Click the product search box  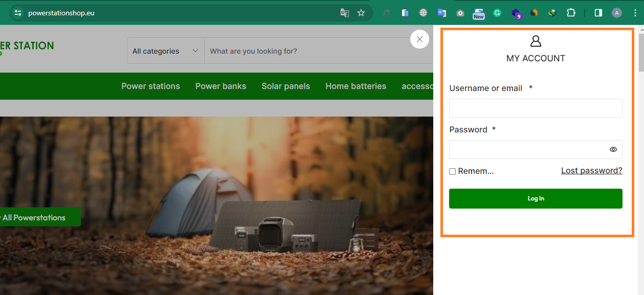click(x=319, y=51)
